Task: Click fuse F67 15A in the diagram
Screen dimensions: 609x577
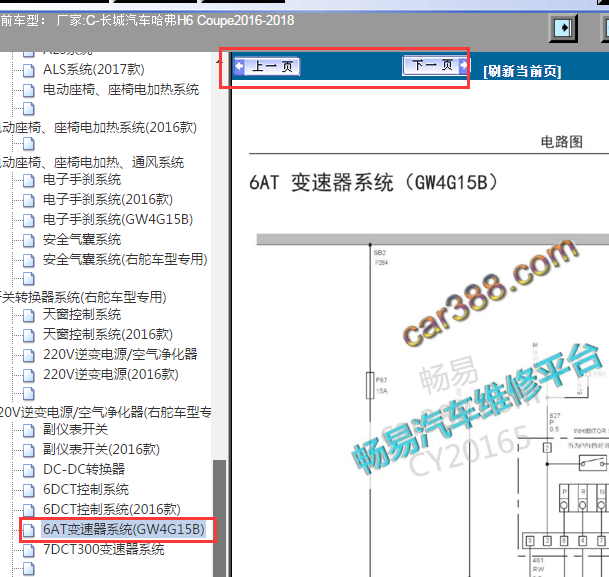Action: 370,385
